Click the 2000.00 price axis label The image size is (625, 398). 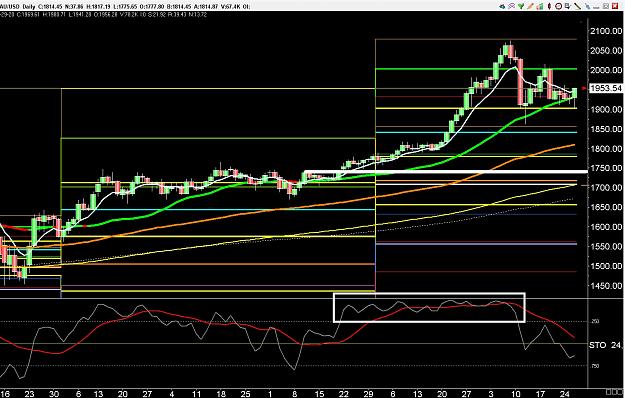tap(606, 70)
